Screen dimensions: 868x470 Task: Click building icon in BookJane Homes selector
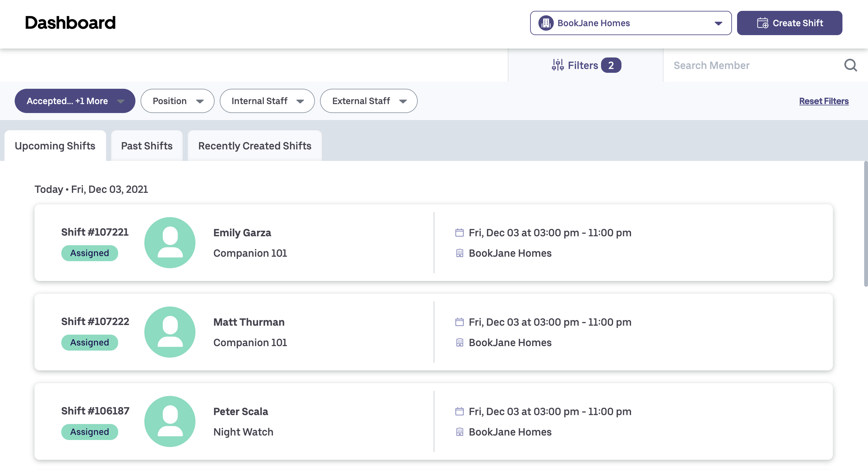coord(546,23)
